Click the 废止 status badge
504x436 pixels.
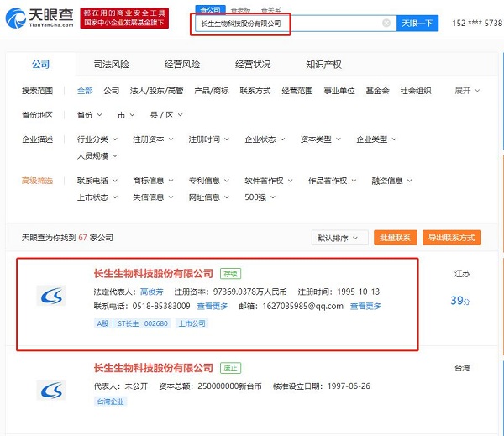click(230, 368)
